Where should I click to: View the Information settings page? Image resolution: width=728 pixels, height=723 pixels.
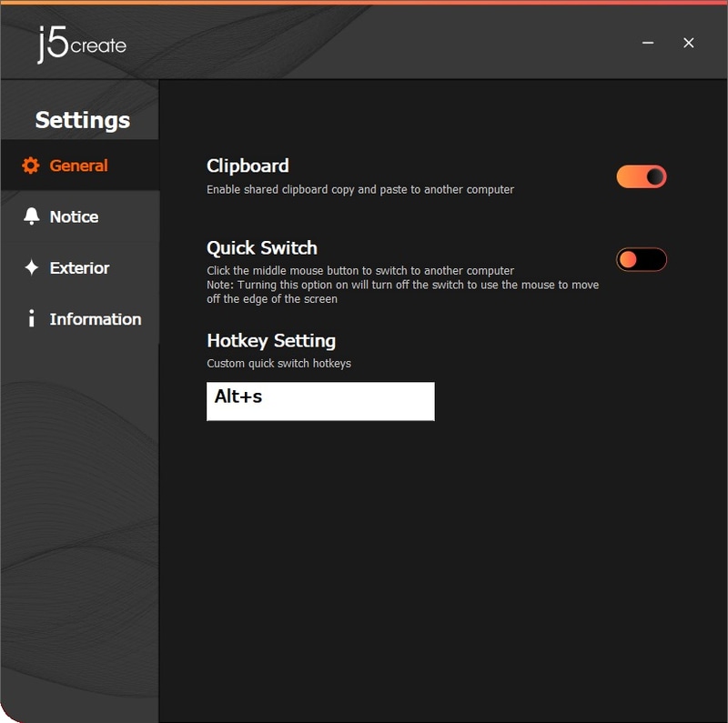tap(95, 319)
